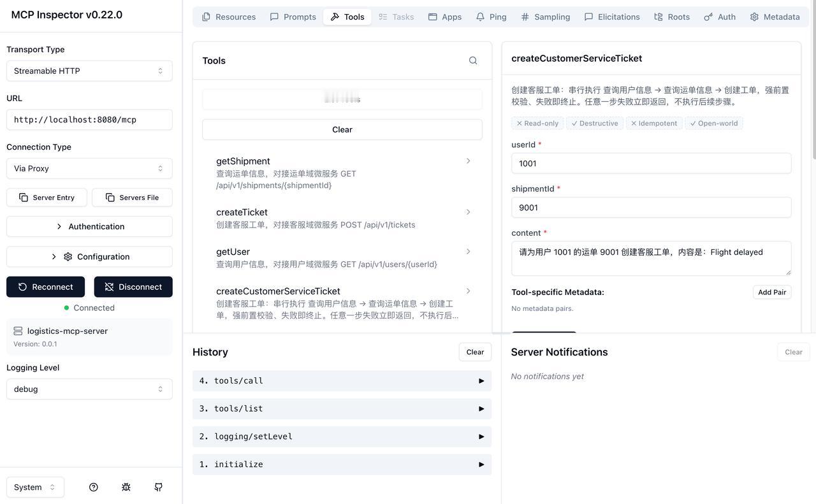Expand history entry 3 tools/list
The width and height of the screenshot is (816, 504).
click(x=342, y=408)
